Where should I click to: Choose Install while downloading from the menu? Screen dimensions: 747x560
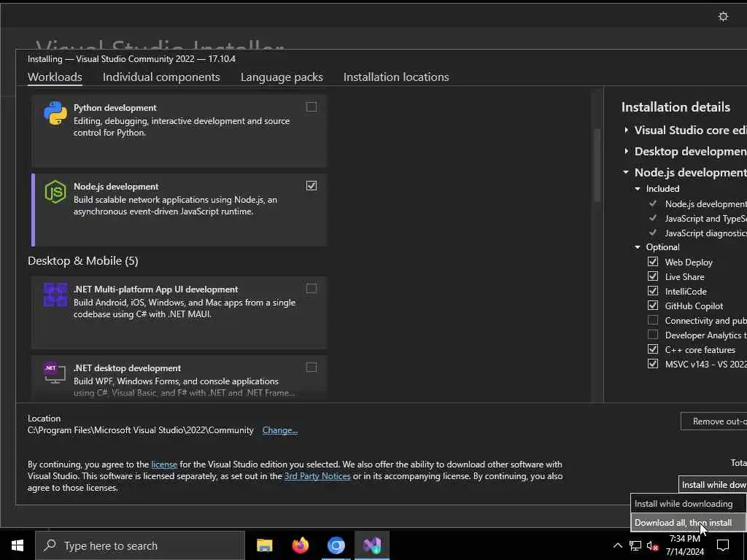[689, 504]
